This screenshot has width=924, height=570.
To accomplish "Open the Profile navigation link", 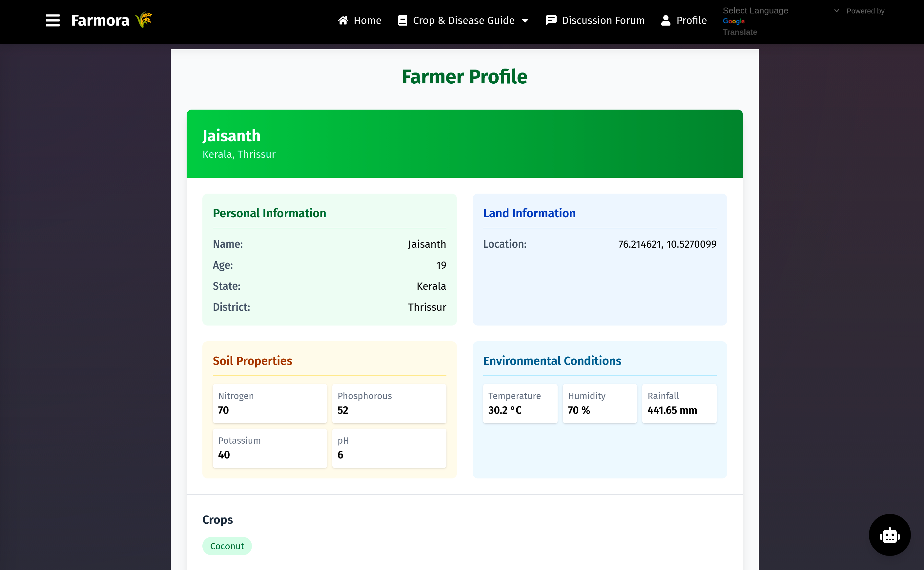I will [x=691, y=20].
